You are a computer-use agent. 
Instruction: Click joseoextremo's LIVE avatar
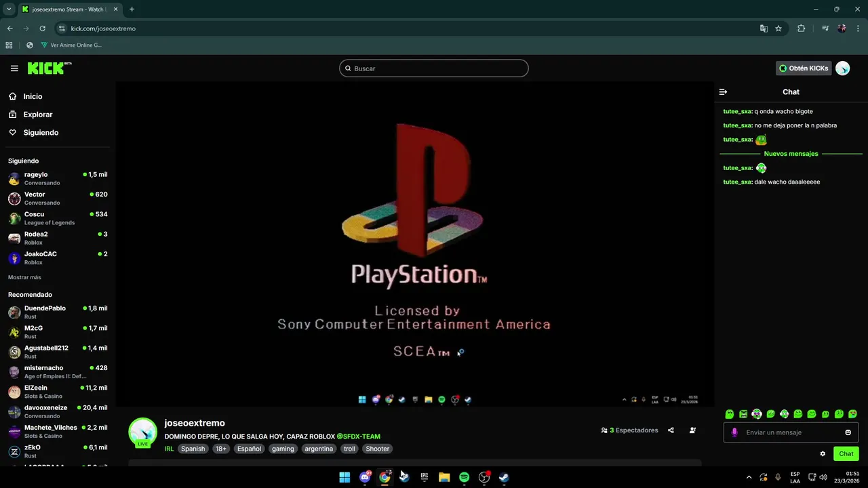pyautogui.click(x=142, y=432)
